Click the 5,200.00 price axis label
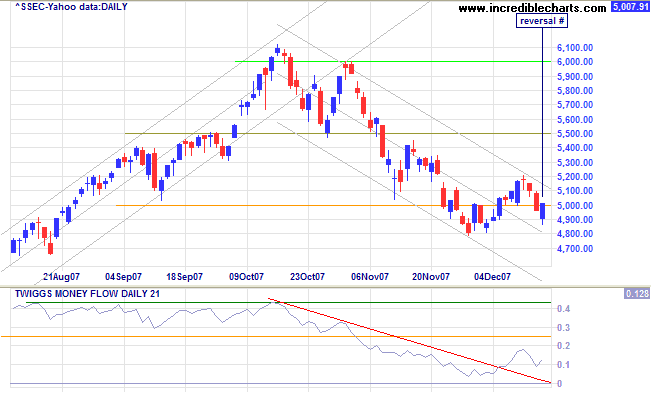 click(x=575, y=177)
